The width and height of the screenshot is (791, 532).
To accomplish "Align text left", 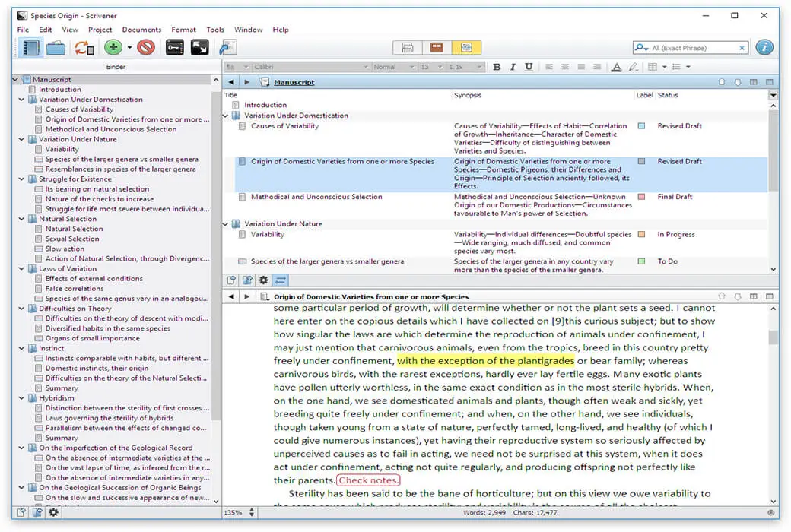I will (x=549, y=67).
